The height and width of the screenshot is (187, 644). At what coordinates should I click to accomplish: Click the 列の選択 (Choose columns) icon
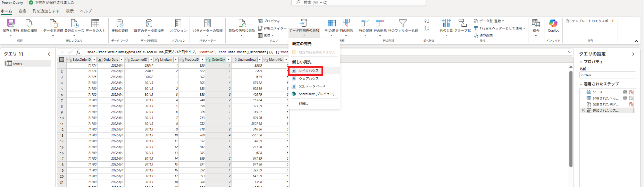click(x=332, y=23)
